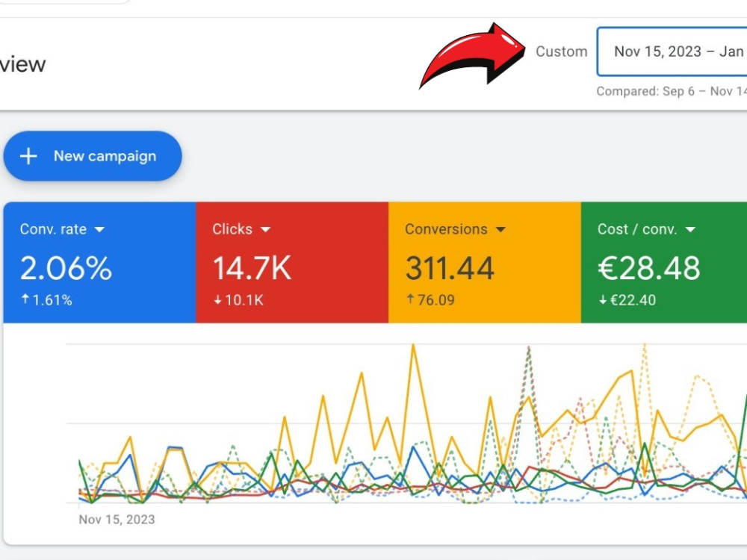Click the 2.06% conversion rate value
The height and width of the screenshot is (560, 747).
(x=66, y=268)
